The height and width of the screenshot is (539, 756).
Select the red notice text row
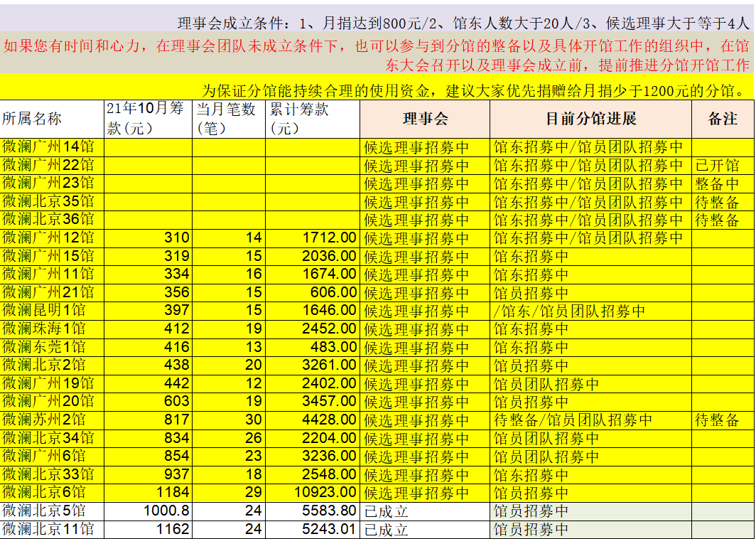point(377,55)
